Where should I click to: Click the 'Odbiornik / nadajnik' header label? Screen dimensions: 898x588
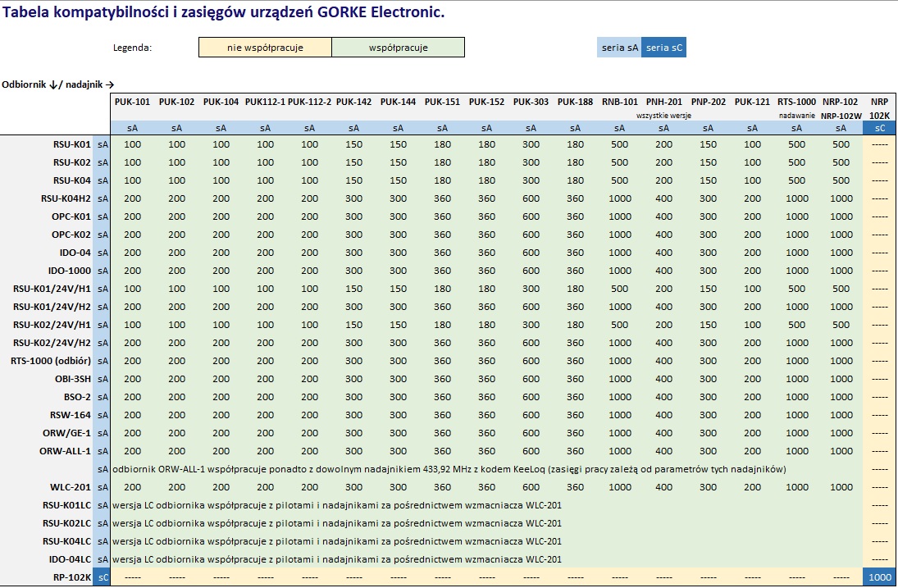[x=58, y=84]
